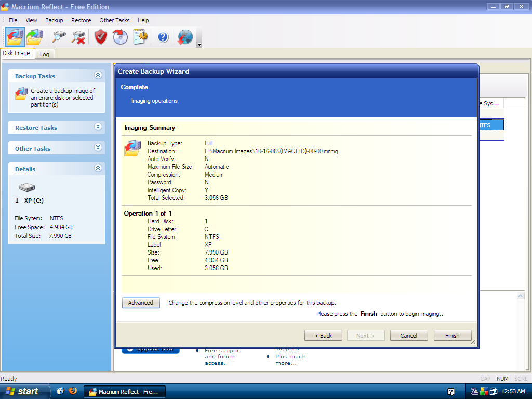Open the File menu
Image resolution: width=532 pixels, height=399 pixels.
tap(13, 20)
